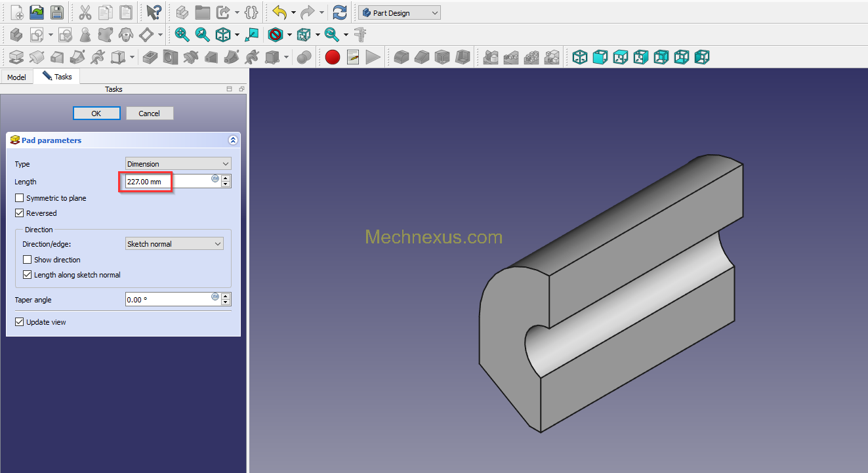The height and width of the screenshot is (473, 868).
Task: Uncheck the Reversed option
Action: click(19, 213)
